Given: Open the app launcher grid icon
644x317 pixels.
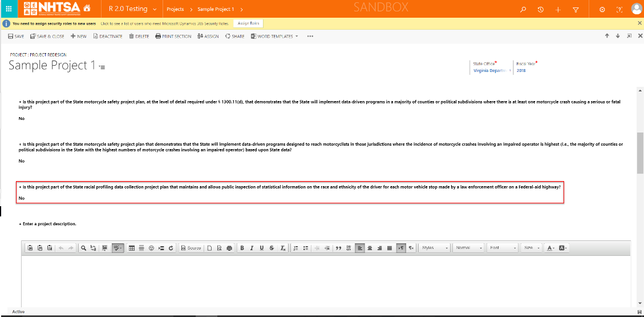Looking at the screenshot, I should tap(8, 9).
